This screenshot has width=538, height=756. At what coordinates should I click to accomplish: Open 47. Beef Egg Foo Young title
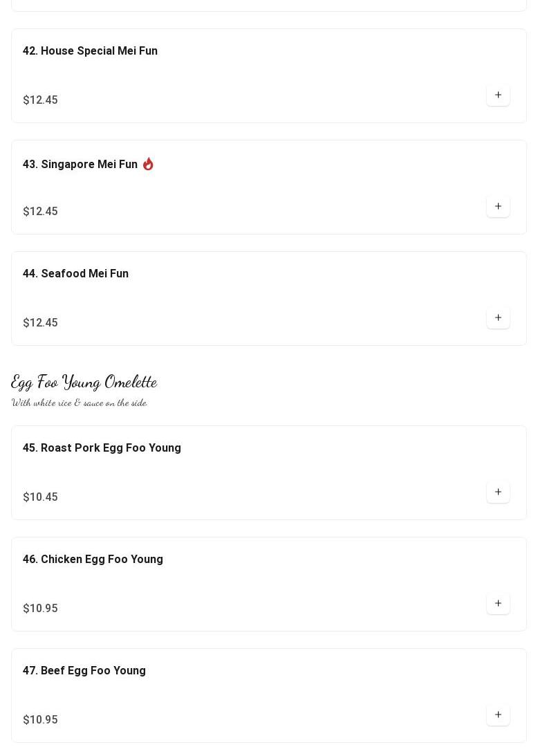coord(84,671)
